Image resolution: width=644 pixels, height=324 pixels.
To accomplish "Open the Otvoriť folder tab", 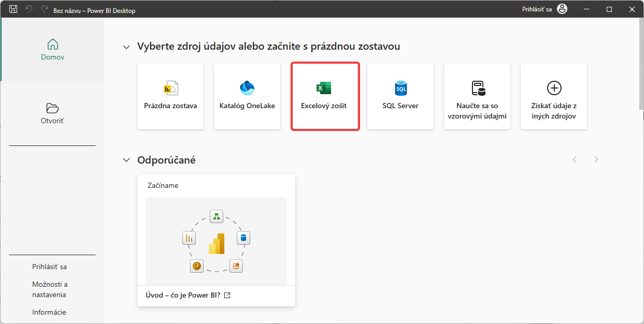I will point(52,113).
